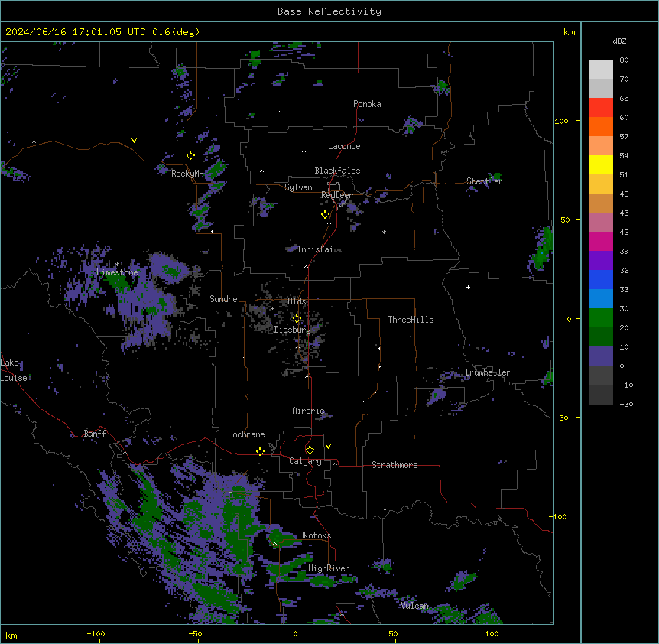Click the Didsbury town label
This screenshot has width=659, height=644.
[292, 330]
